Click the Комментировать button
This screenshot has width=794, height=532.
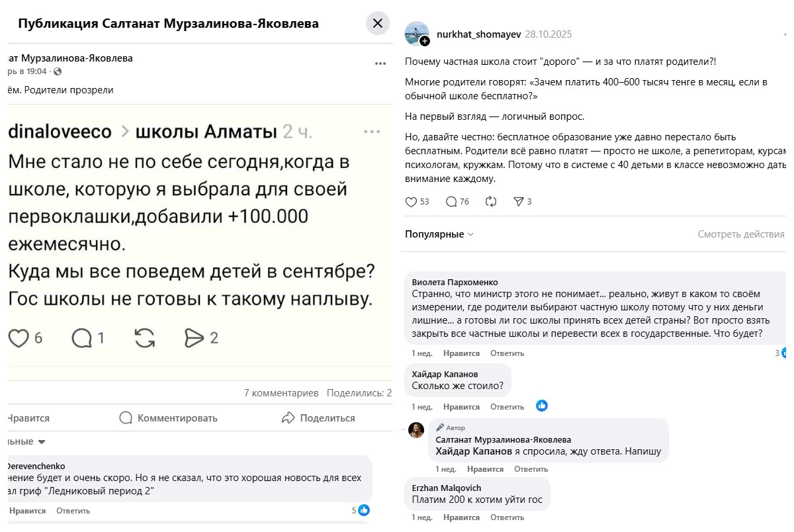168,418
